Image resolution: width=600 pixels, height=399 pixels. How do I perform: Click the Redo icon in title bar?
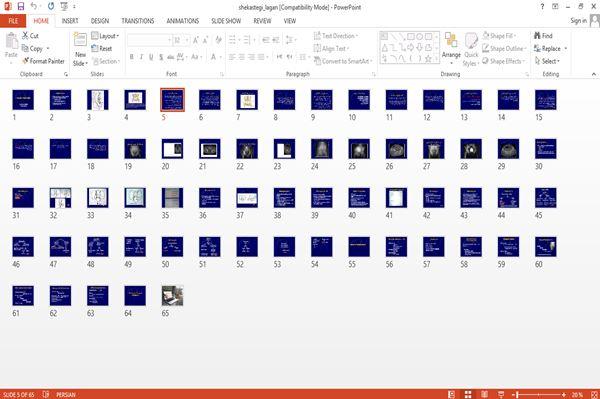[51, 7]
